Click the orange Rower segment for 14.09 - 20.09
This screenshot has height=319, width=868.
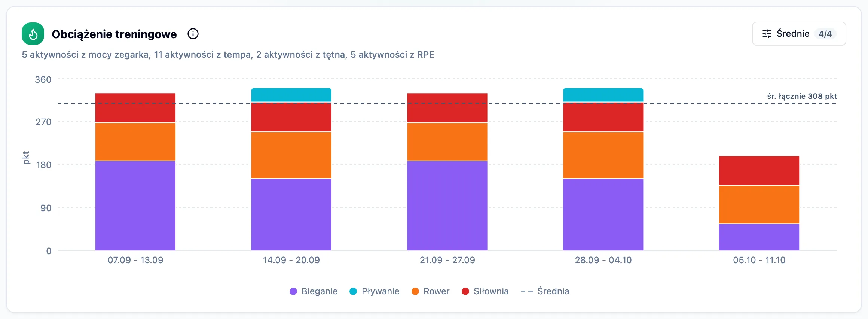[x=291, y=155]
